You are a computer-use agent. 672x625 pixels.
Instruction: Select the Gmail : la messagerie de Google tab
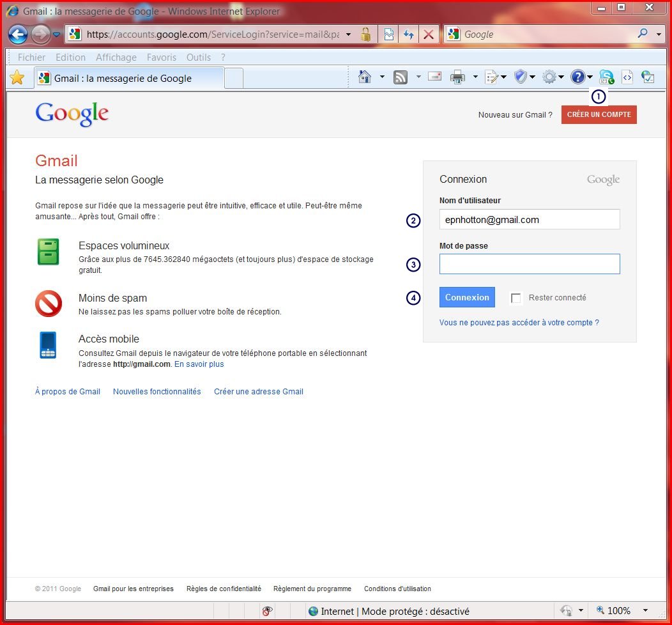click(129, 79)
